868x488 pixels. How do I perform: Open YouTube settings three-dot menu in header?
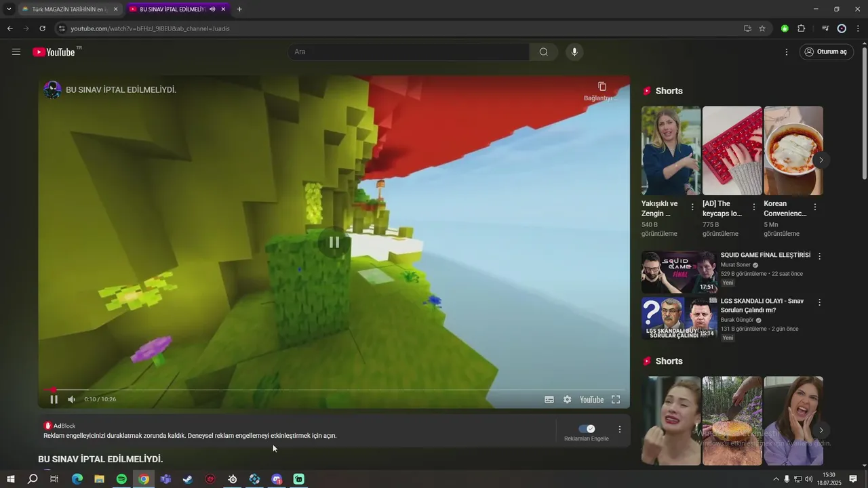[787, 52]
